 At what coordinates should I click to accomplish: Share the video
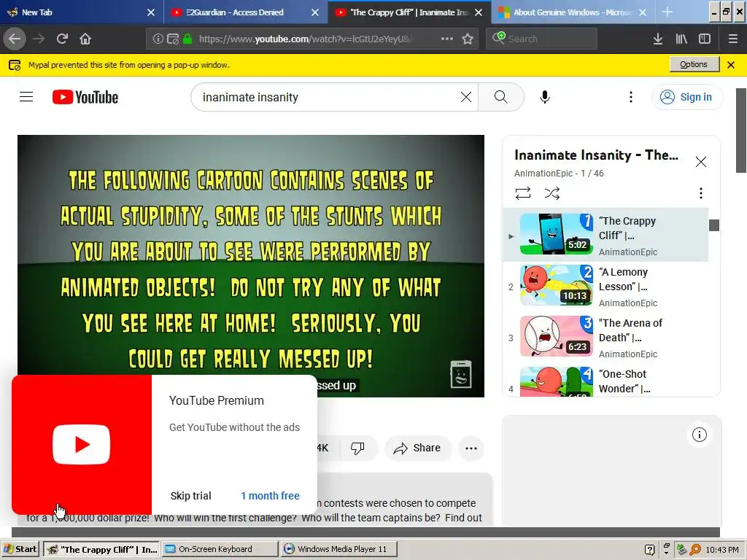coord(417,448)
